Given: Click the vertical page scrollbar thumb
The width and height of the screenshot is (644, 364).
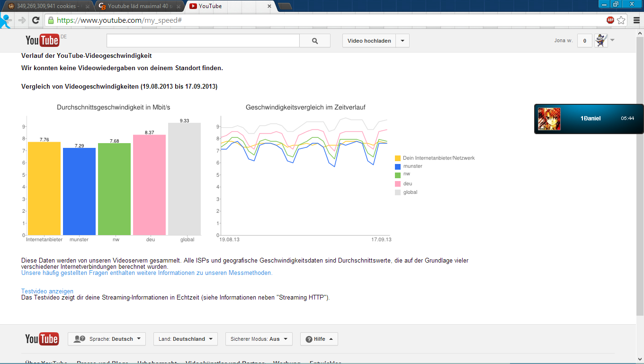Looking at the screenshot, I should (640, 177).
